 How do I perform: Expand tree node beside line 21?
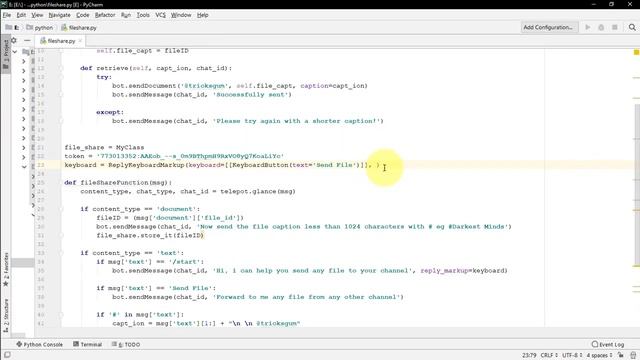[x=24, y=147]
